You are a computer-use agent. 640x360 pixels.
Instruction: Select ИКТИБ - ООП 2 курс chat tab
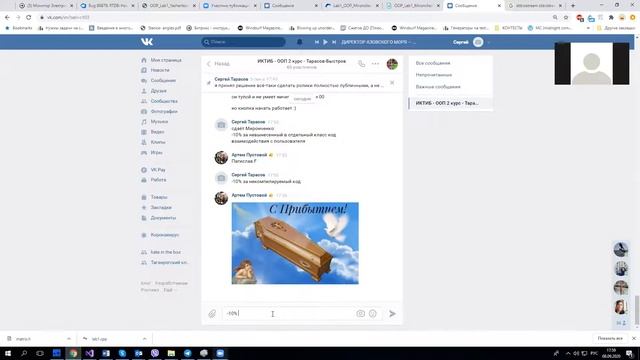click(x=451, y=103)
